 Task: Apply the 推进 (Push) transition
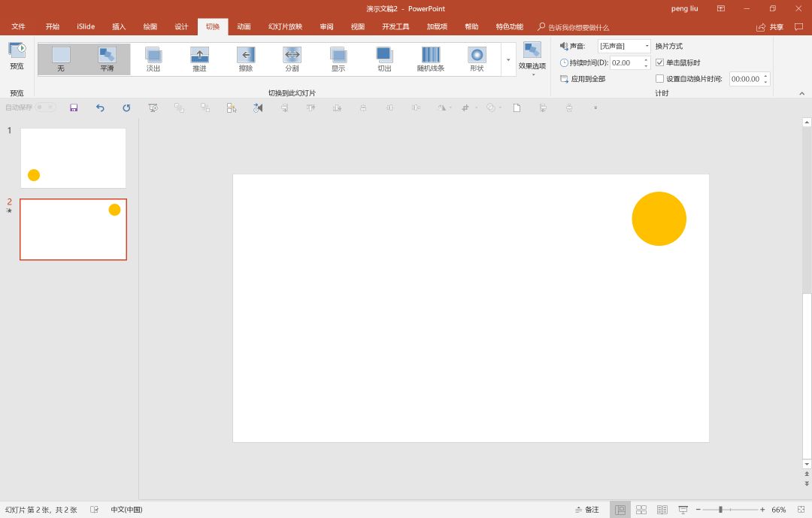pyautogui.click(x=199, y=59)
